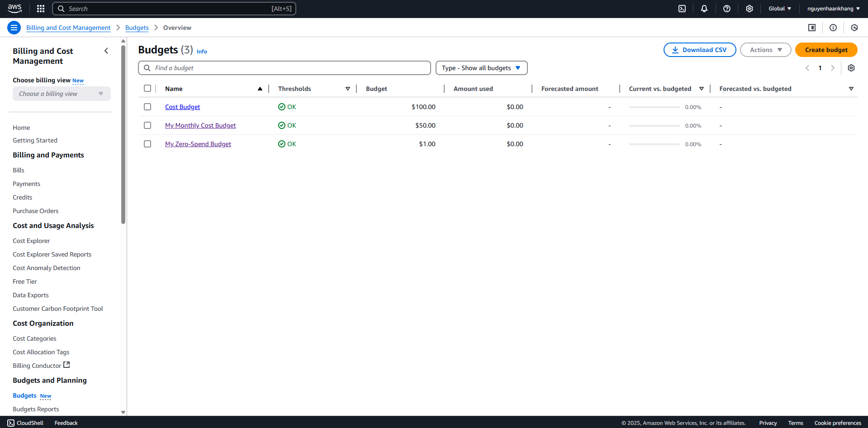868x428 pixels.
Task: Click OK status icon for My Monthly Cost Budget
Action: tap(282, 125)
